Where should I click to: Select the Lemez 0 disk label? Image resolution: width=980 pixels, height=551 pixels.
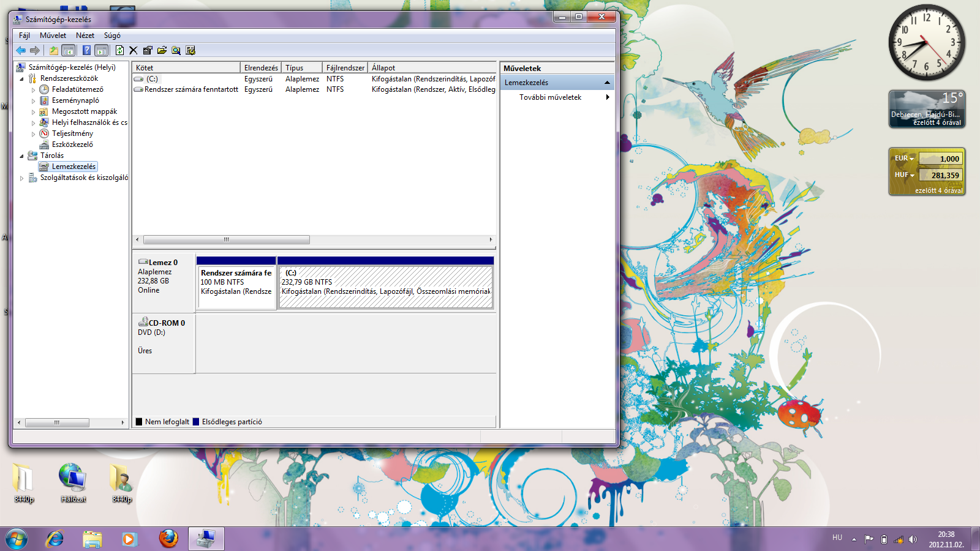coord(164,283)
